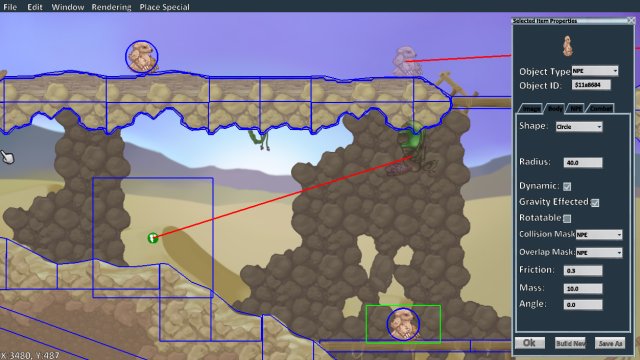640x360 pixels.
Task: Switch to the Image tab
Action: [531, 109]
